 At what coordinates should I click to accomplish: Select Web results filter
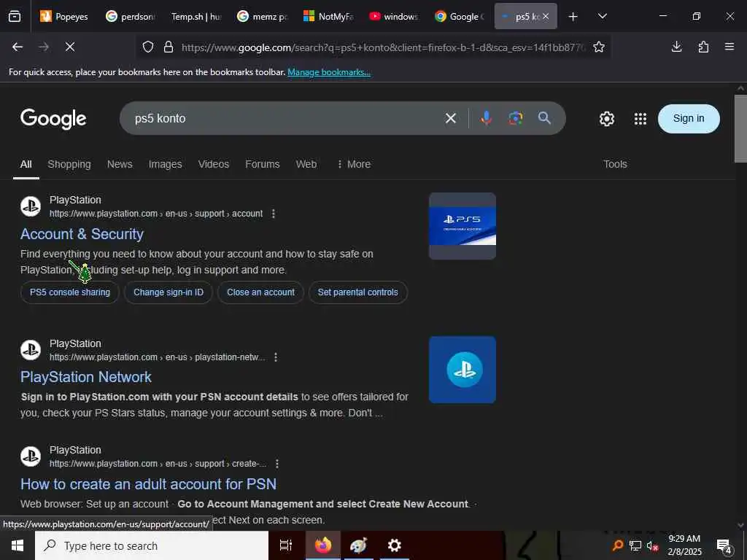306,164
